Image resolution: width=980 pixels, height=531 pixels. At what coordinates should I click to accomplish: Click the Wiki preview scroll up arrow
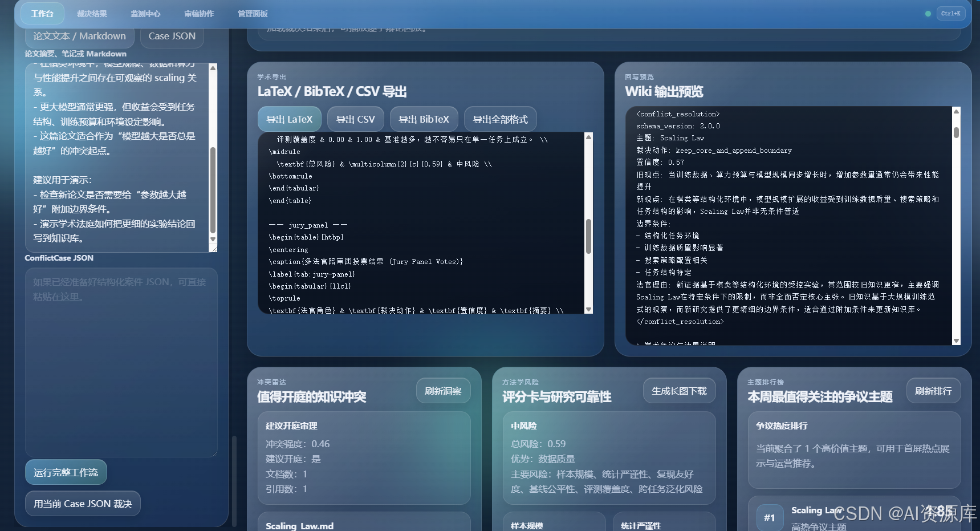956,111
